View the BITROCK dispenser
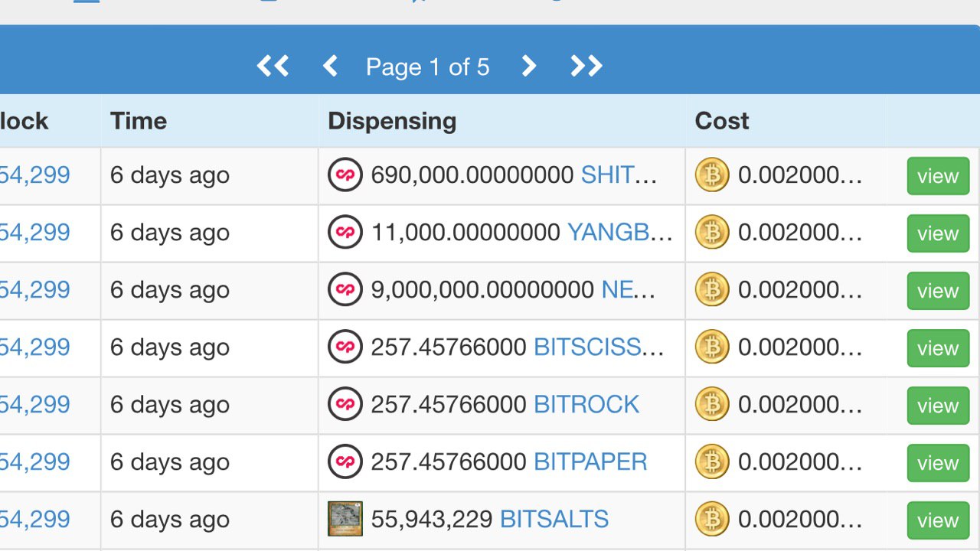Screen dimensions: 980x551 point(938,406)
